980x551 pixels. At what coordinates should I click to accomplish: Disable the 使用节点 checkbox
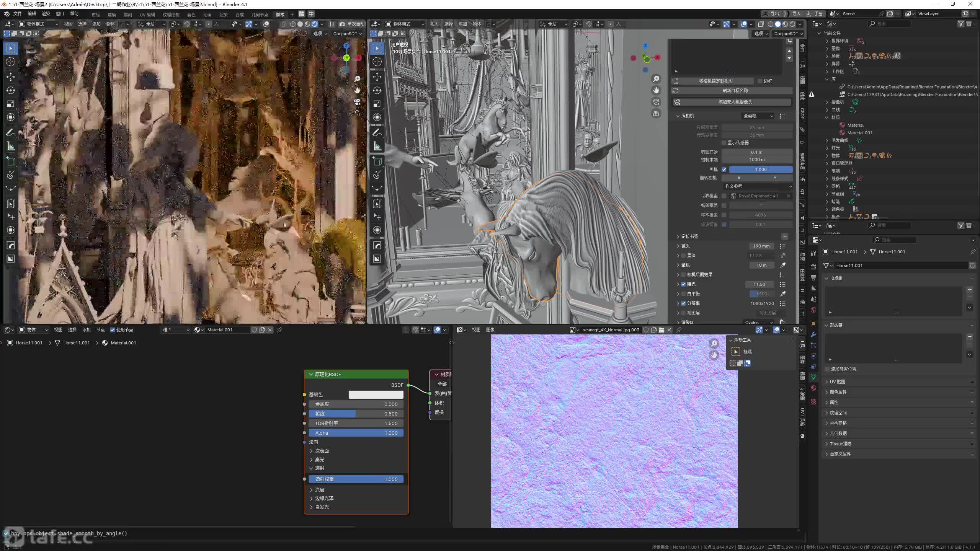113,330
